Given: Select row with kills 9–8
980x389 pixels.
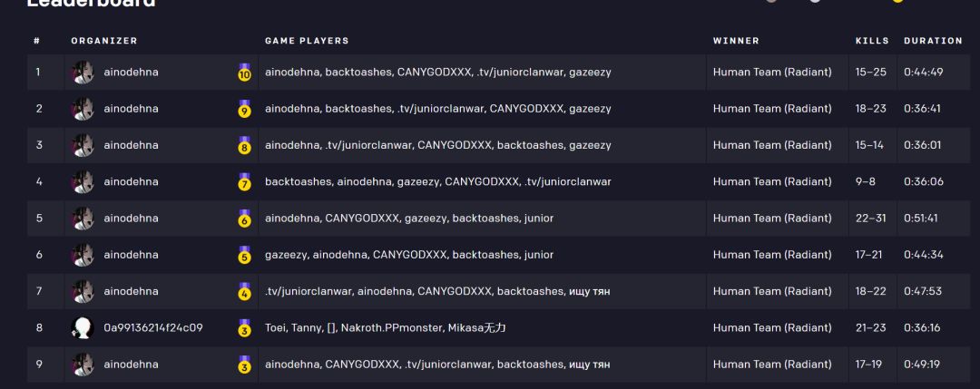Looking at the screenshot, I should point(498,181).
